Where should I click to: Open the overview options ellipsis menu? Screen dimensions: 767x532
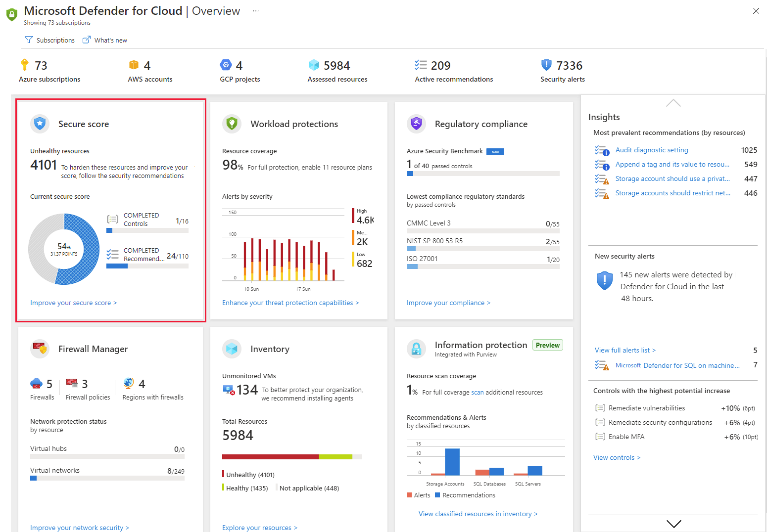pyautogui.click(x=255, y=11)
